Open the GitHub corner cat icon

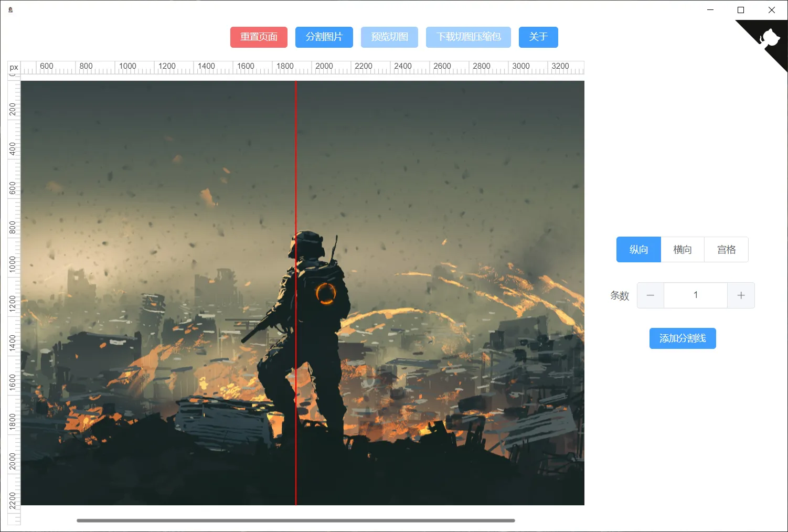point(770,38)
